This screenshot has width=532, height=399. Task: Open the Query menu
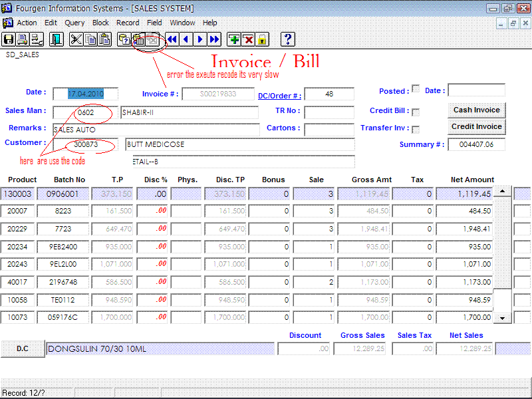click(x=74, y=23)
